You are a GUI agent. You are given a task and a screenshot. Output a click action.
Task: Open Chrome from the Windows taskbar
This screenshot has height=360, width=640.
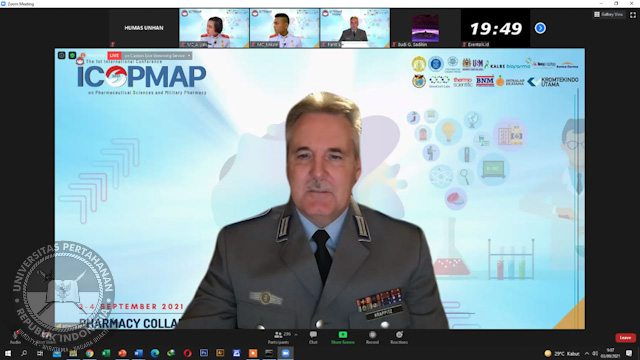pyautogui.click(x=89, y=353)
